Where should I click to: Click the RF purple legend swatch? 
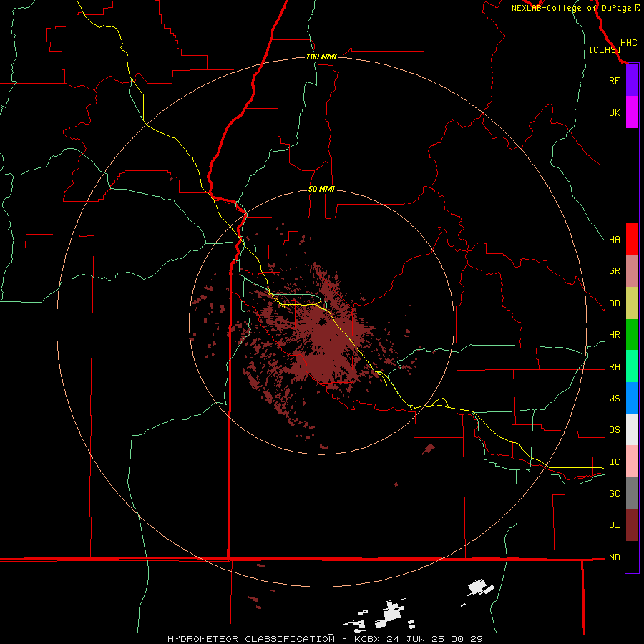pos(632,80)
